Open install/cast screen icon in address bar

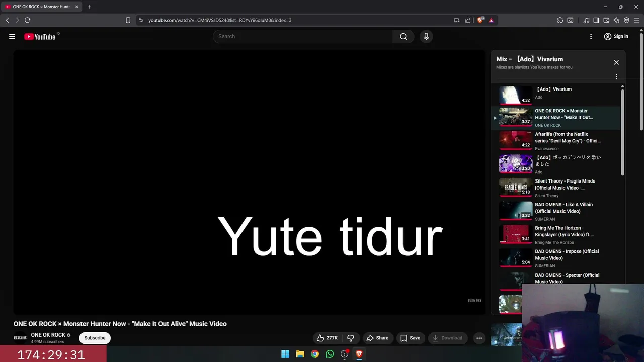tap(456, 20)
